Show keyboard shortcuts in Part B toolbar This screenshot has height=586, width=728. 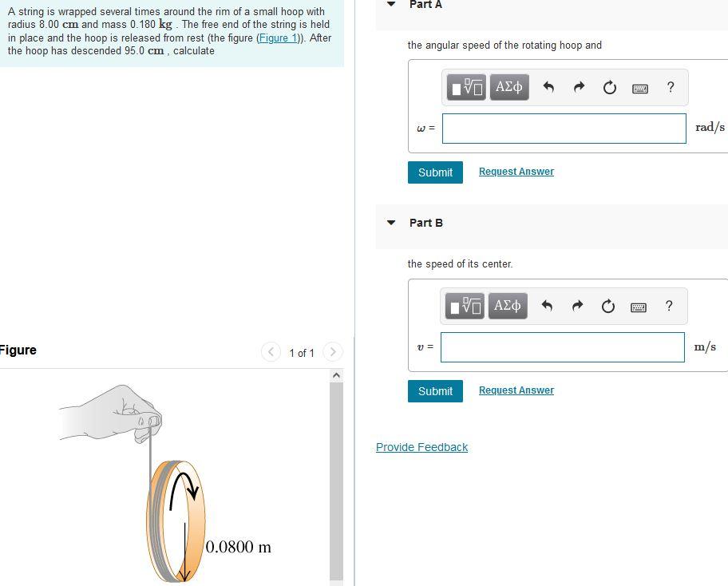[x=639, y=307]
